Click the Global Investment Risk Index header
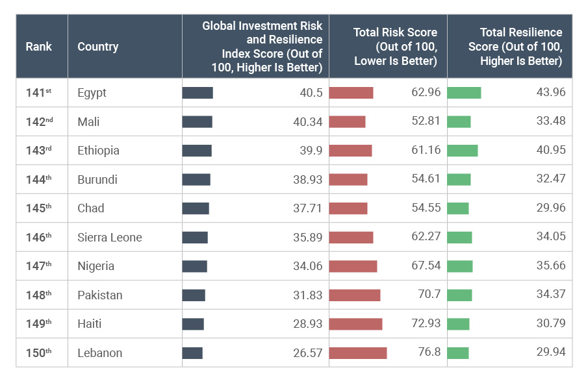588x383 pixels. point(262,47)
